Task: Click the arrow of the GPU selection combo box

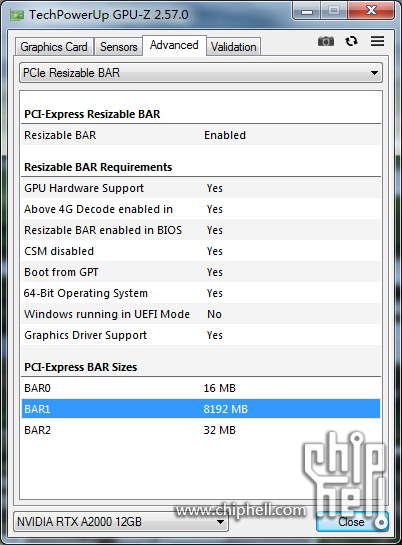Action: click(x=220, y=522)
